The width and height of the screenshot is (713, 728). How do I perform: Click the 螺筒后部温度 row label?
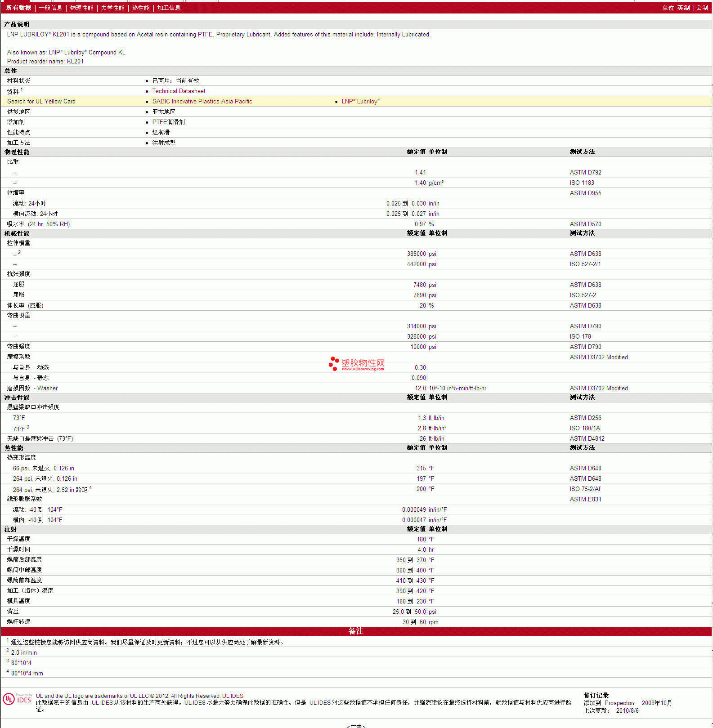24,560
